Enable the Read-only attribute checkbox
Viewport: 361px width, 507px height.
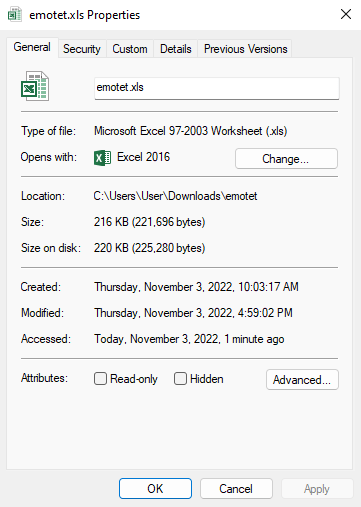[100, 379]
